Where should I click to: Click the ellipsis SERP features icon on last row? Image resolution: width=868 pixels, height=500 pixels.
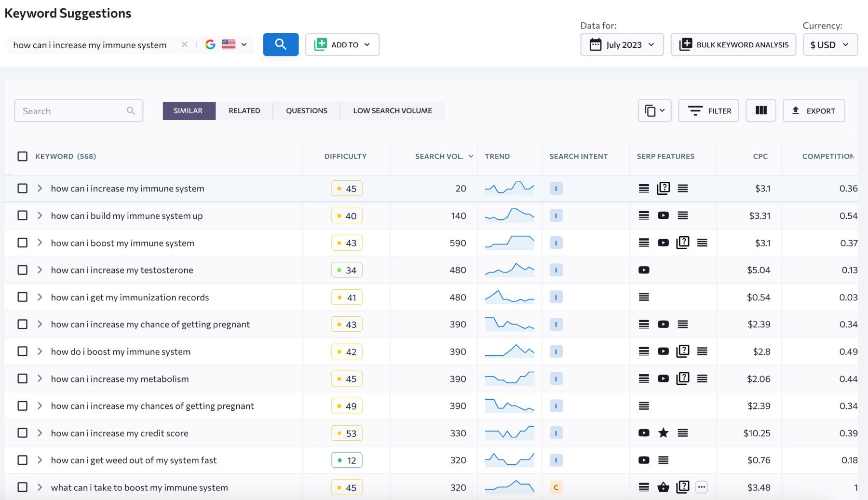coord(702,487)
